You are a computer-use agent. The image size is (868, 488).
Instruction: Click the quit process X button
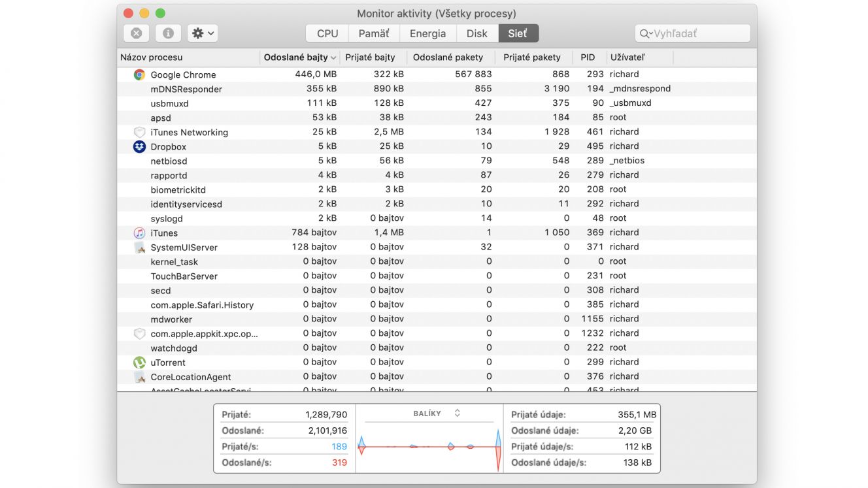136,33
